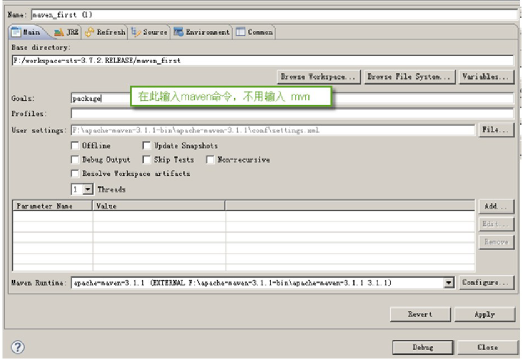Image resolution: width=526 pixels, height=362 pixels.
Task: Click into the Goals field containing package
Action: click(292, 98)
